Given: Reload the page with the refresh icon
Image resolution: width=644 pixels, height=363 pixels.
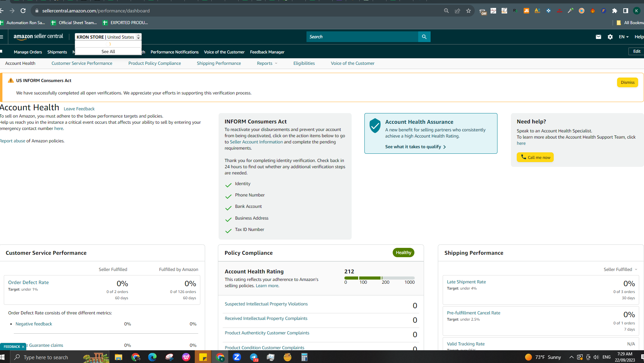Looking at the screenshot, I should click(23, 11).
